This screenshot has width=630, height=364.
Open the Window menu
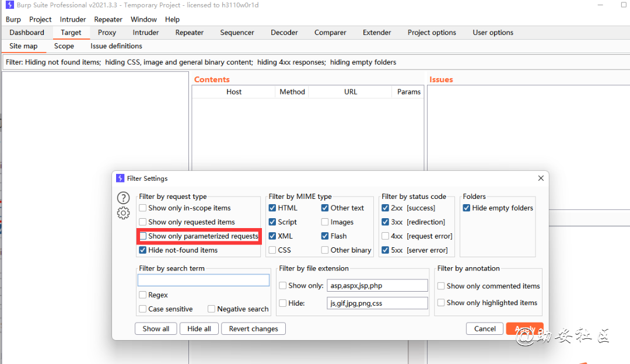(x=143, y=19)
